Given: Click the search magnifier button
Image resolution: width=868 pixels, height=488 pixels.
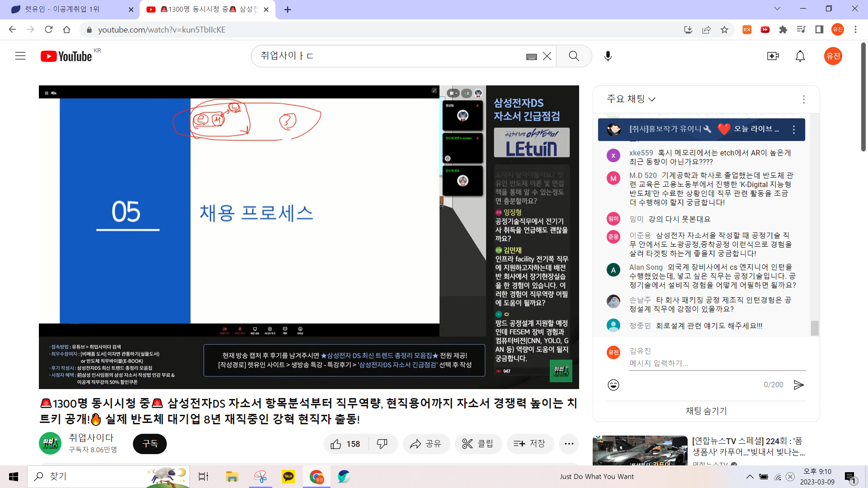Looking at the screenshot, I should 574,56.
